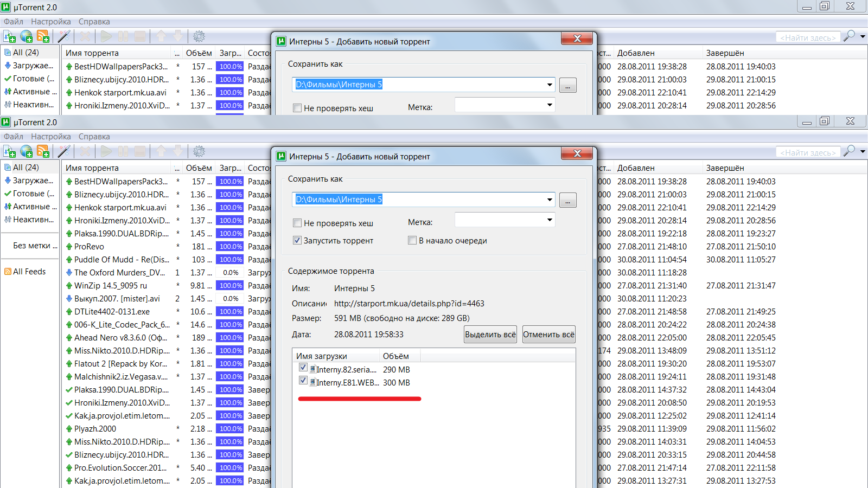Image resolution: width=868 pixels, height=488 pixels.
Task: Select 'All (24)' category in lower window sidebar
Action: (x=29, y=168)
